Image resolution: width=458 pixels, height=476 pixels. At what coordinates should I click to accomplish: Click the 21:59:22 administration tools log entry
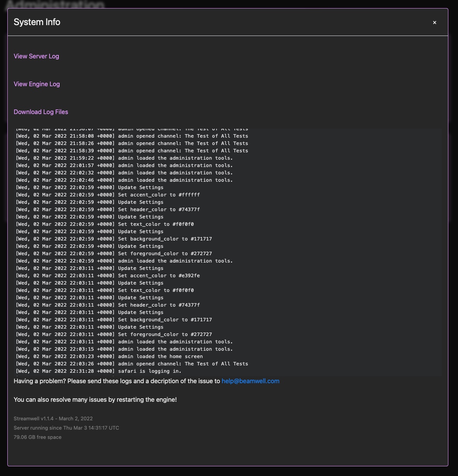click(x=124, y=158)
